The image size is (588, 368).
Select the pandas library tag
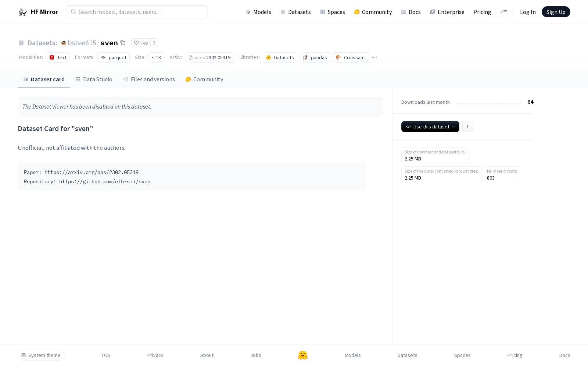pyautogui.click(x=315, y=57)
